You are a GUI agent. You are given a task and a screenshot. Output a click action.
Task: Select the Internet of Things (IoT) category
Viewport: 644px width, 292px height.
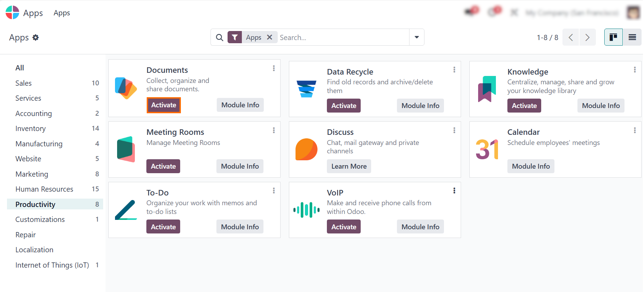pos(55,265)
